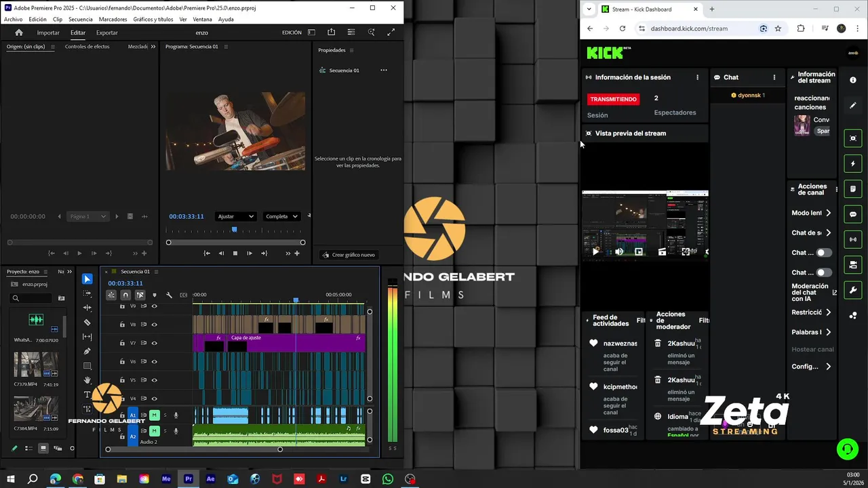This screenshot has width=868, height=488.
Task: Bookmark the Kick dashboard page
Action: (778, 28)
